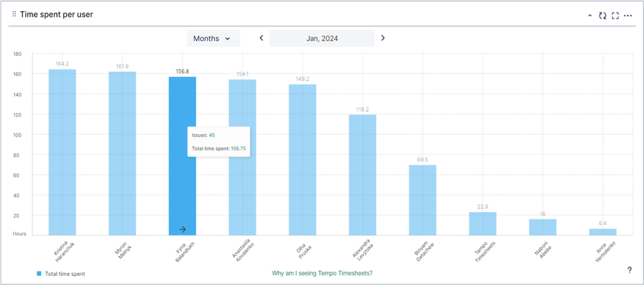
Task: Grab the gadget drag handle icon
Action: (x=14, y=14)
